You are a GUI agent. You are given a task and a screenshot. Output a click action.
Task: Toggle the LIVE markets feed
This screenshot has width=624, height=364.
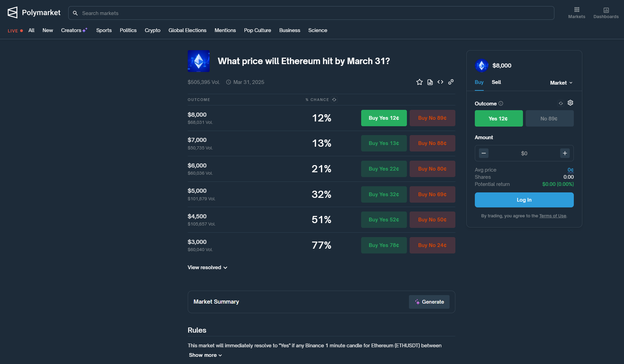[15, 31]
